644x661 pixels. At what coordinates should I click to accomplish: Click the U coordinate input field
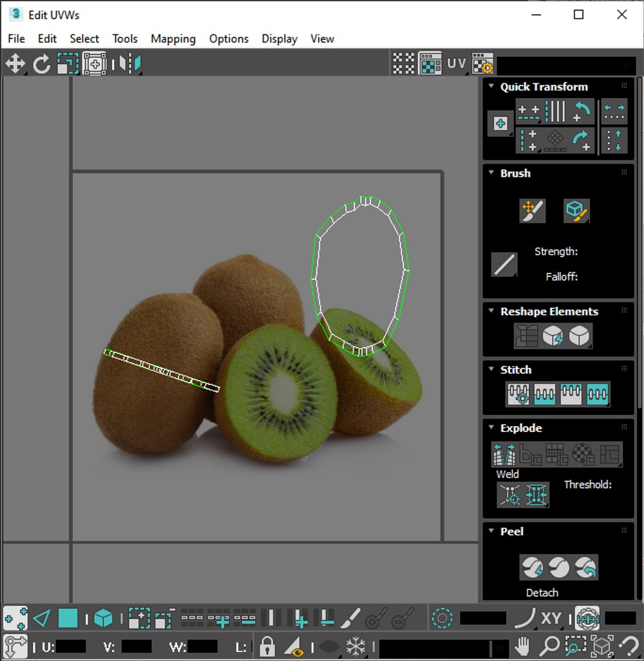(x=70, y=647)
